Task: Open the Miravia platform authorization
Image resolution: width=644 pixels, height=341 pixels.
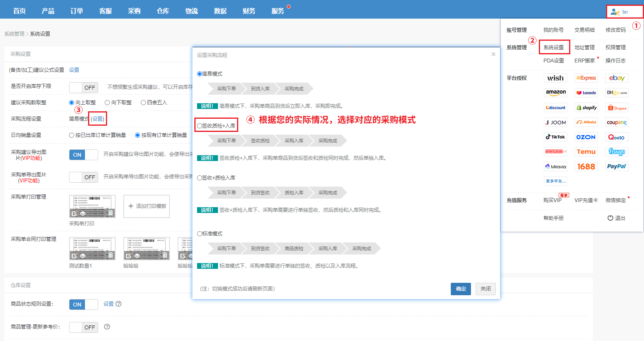Action: coord(555,166)
